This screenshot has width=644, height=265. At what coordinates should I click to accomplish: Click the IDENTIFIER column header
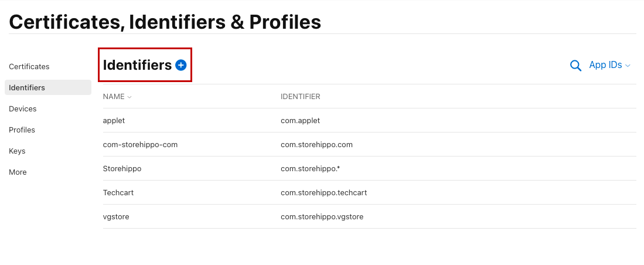[301, 97]
